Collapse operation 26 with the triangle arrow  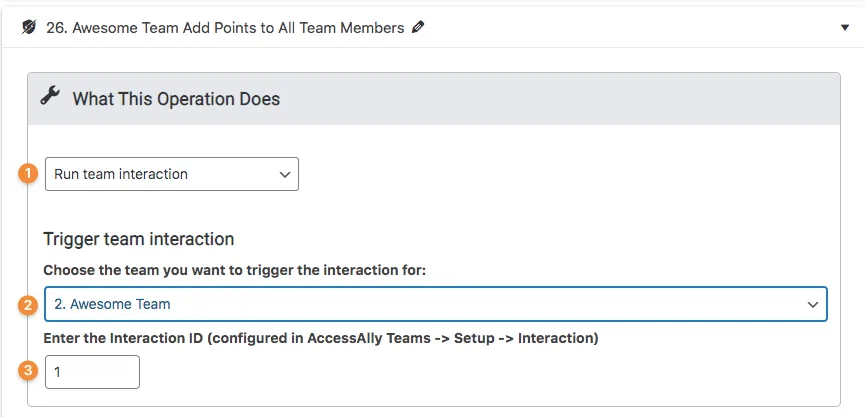[x=845, y=28]
